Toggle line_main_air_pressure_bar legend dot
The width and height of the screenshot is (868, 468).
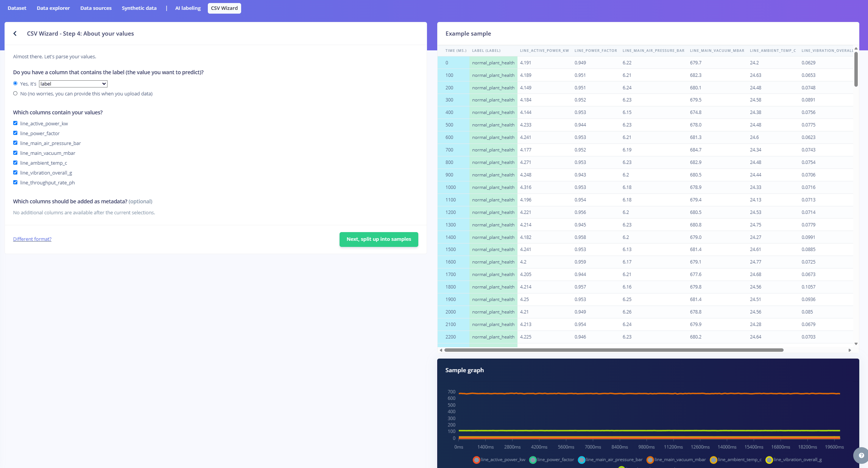(581, 460)
